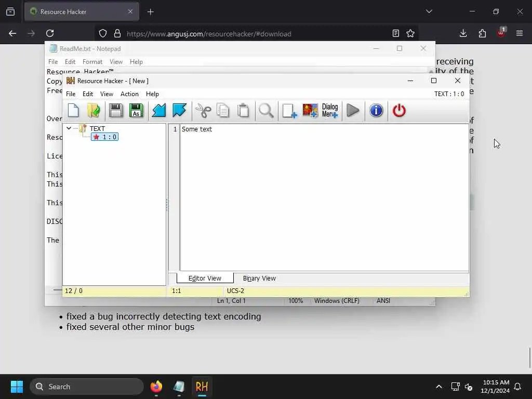
Task: Click the Notepad taskbar icon
Action: coord(179,387)
